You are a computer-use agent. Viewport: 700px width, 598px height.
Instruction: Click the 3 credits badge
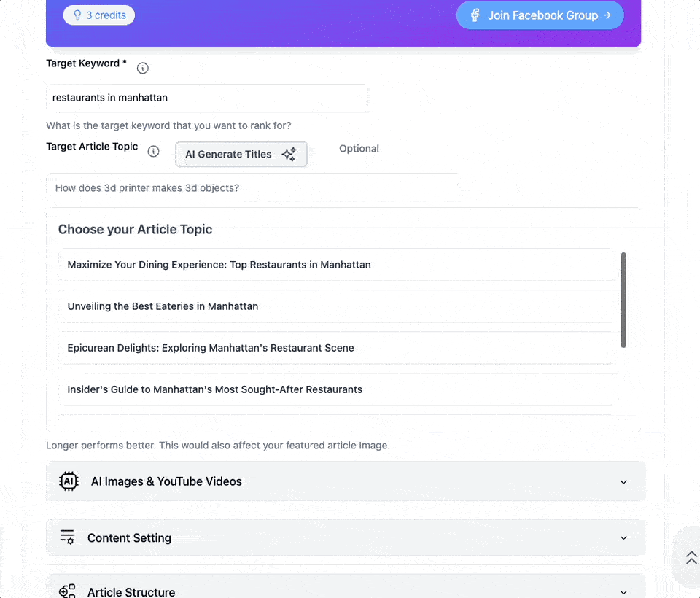(x=98, y=15)
